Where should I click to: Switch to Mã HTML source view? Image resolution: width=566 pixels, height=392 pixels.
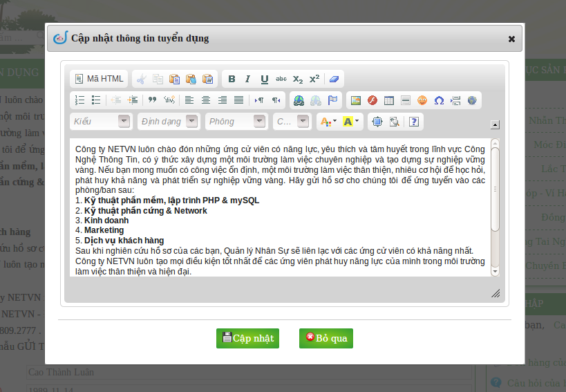click(99, 79)
